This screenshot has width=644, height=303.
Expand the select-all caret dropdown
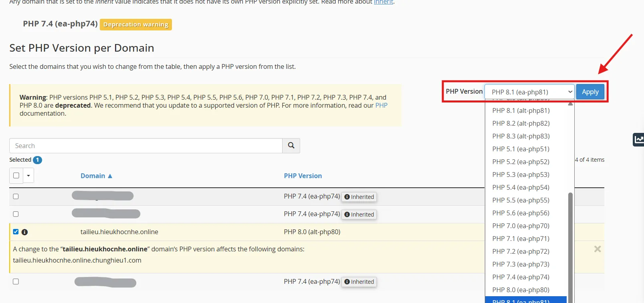click(28, 175)
